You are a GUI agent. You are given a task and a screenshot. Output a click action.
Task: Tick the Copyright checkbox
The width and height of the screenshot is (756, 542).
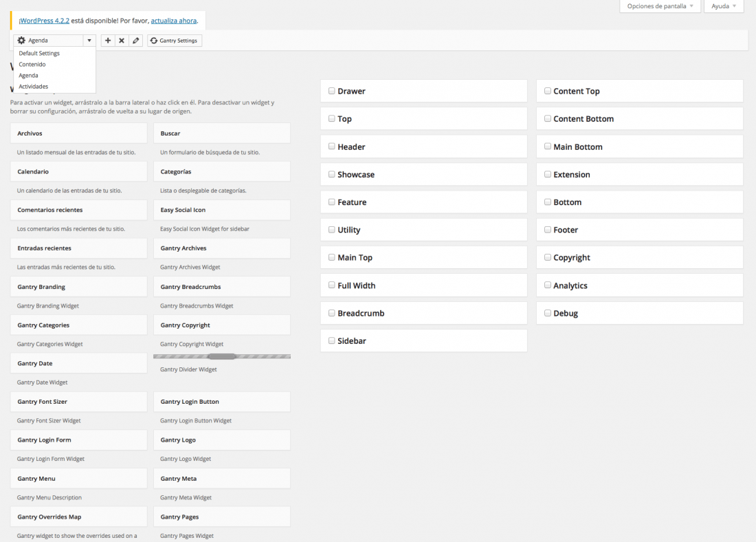pyautogui.click(x=548, y=257)
